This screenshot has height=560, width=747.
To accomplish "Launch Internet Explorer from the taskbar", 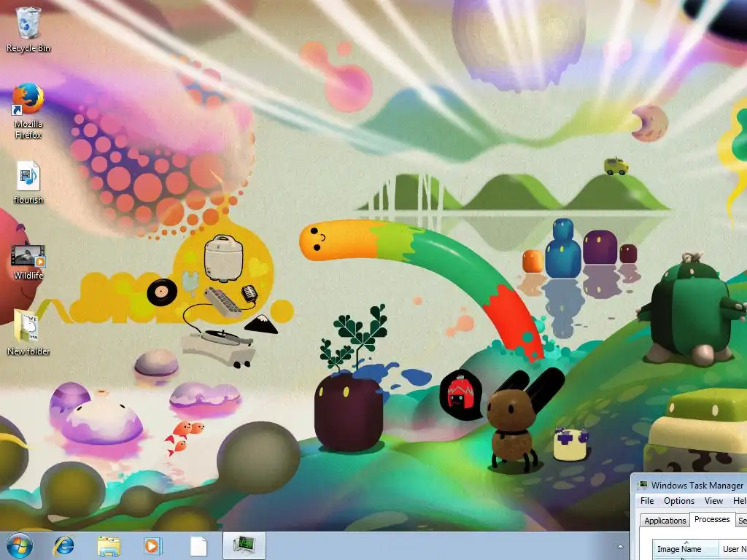I will click(64, 545).
